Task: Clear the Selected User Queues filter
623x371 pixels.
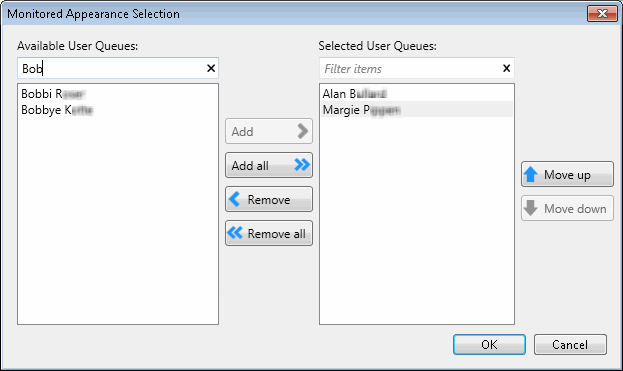Action: coord(506,68)
